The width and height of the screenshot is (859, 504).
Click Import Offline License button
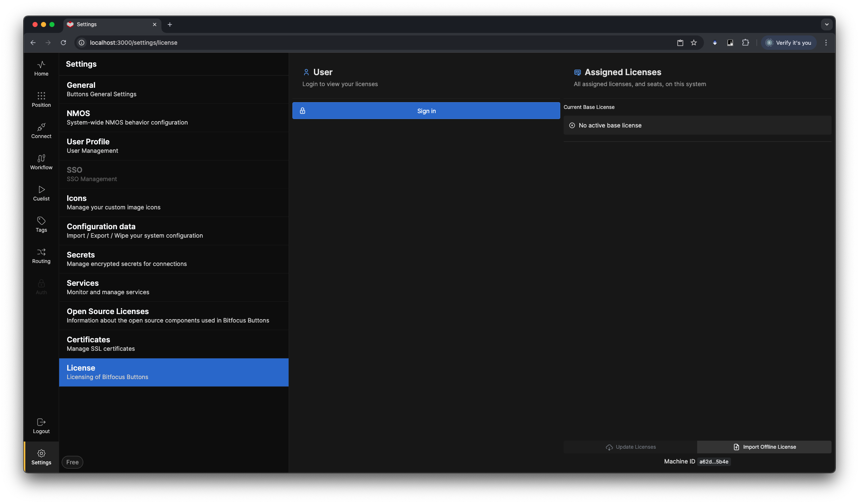[x=764, y=447]
